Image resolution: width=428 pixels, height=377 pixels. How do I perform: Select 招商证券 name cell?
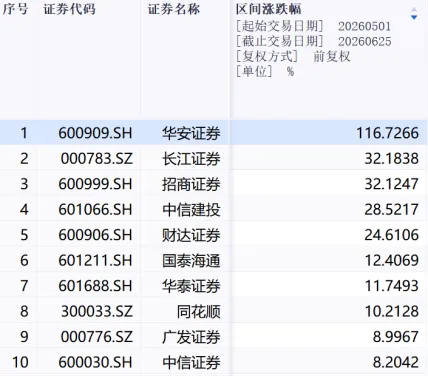click(x=191, y=184)
